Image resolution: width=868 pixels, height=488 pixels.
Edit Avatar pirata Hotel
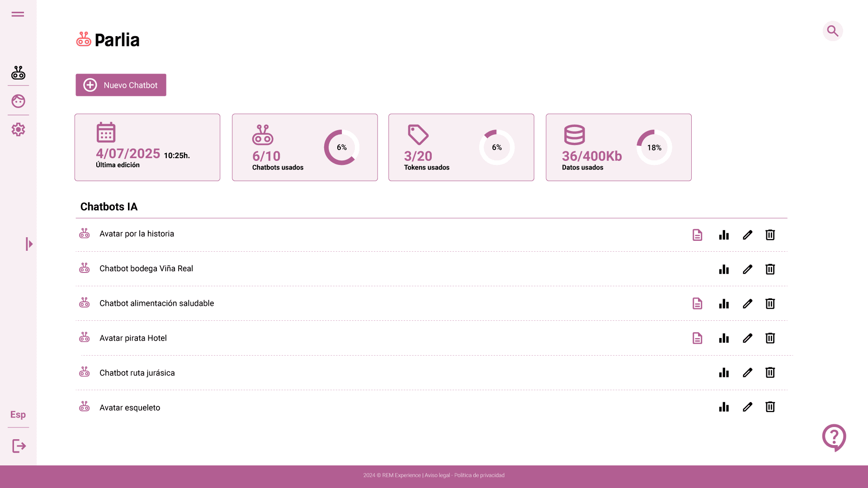pyautogui.click(x=747, y=338)
